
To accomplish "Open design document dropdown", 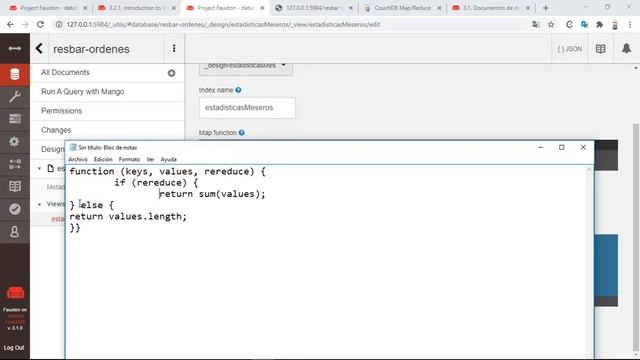I will click(246, 68).
